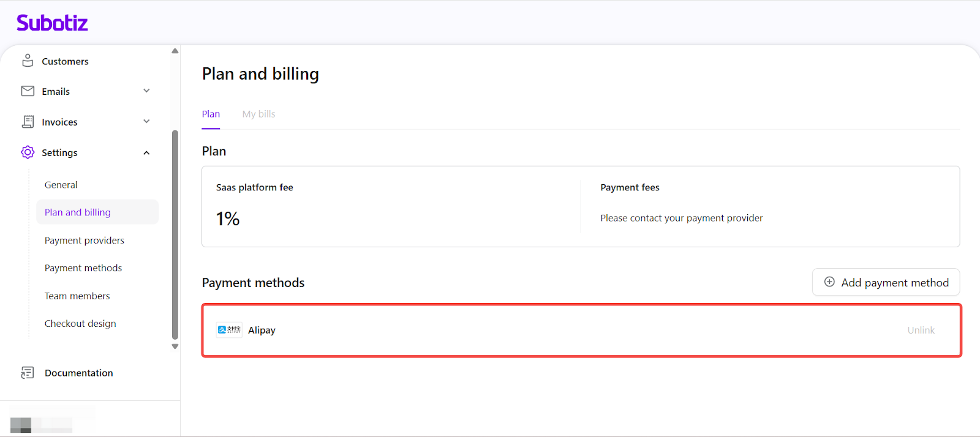Unlink the Alipay payment method
Image resolution: width=980 pixels, height=437 pixels.
point(921,331)
